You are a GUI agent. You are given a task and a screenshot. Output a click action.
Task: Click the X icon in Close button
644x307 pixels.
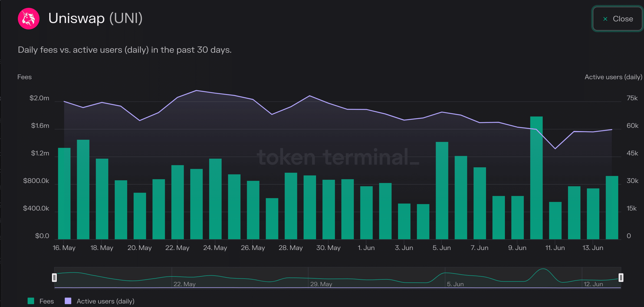[605, 19]
